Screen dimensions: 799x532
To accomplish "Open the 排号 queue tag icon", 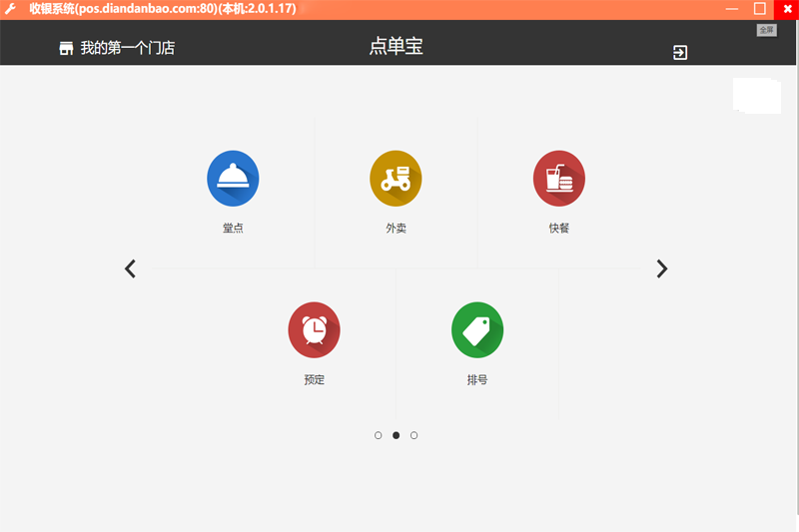I will click(477, 330).
